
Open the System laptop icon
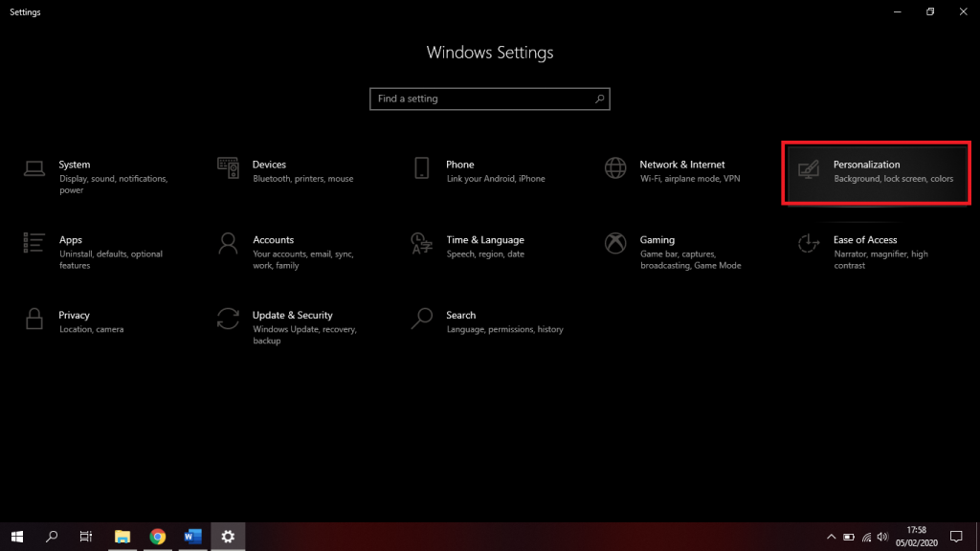(34, 168)
